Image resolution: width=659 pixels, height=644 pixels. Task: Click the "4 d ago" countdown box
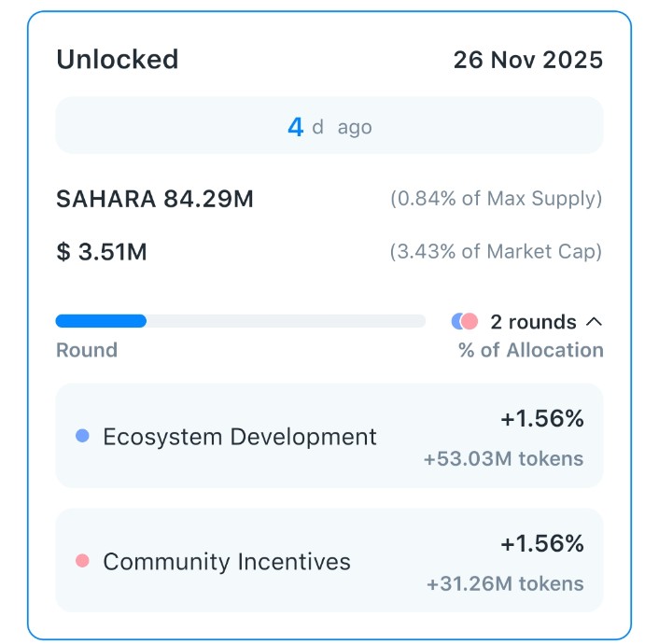point(329,126)
